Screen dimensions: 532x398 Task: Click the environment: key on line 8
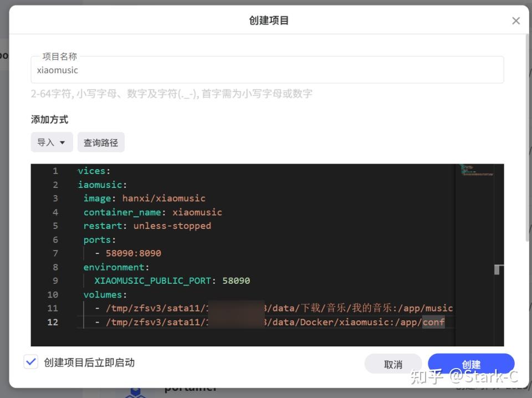tap(115, 267)
